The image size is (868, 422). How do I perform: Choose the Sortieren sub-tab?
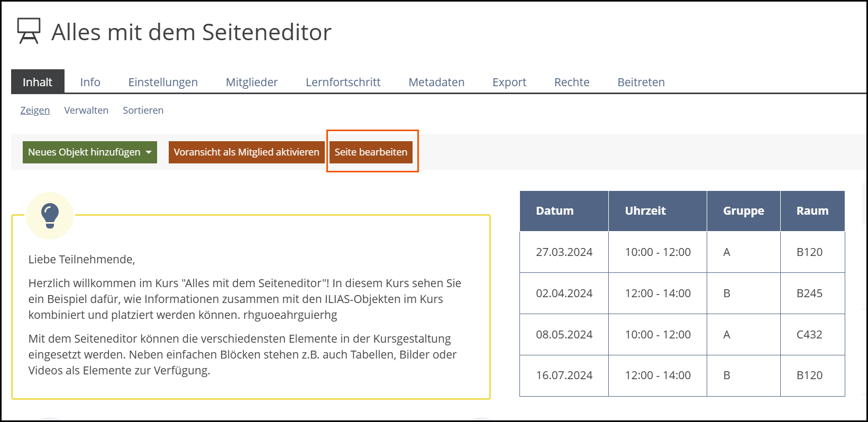click(x=143, y=111)
